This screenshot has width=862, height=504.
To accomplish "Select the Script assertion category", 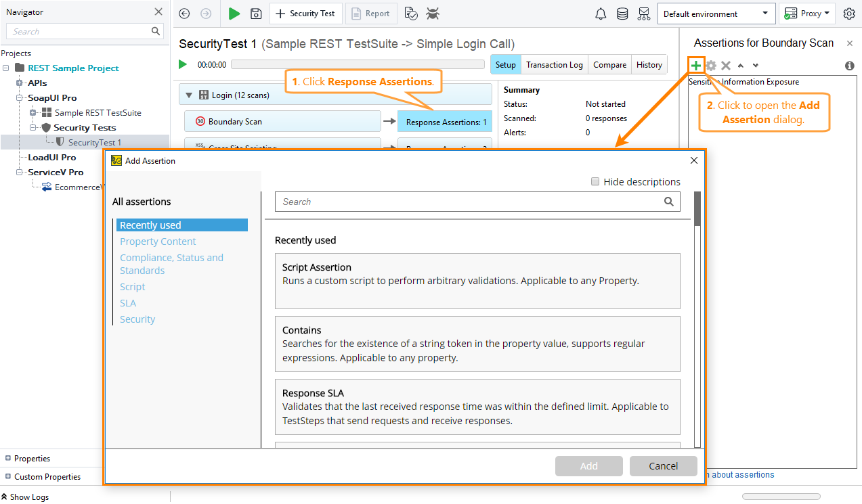I will (x=133, y=287).
